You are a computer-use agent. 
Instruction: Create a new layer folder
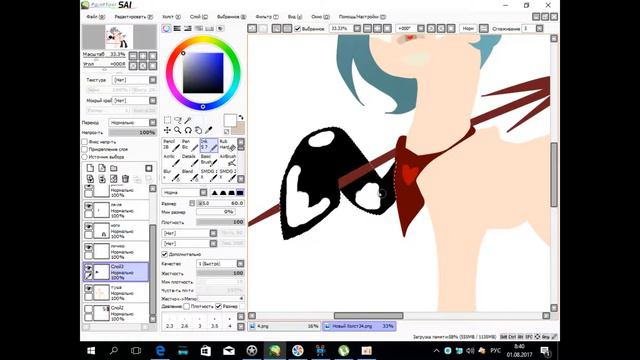114,168
